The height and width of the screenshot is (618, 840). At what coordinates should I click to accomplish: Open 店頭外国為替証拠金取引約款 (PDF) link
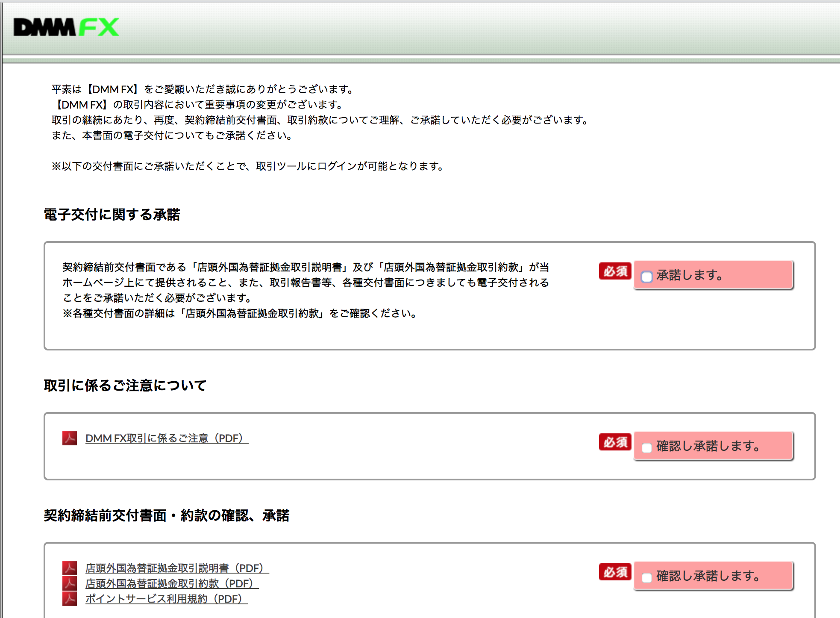click(x=172, y=583)
